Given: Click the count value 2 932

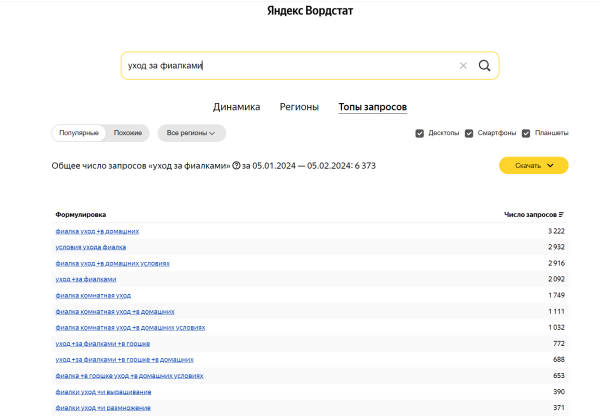Looking at the screenshot, I should 556,247.
